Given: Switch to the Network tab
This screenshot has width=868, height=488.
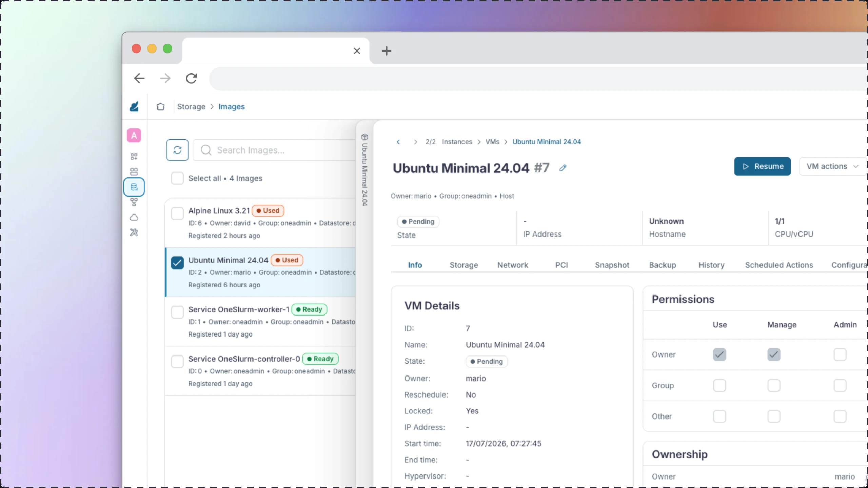Looking at the screenshot, I should [513, 265].
